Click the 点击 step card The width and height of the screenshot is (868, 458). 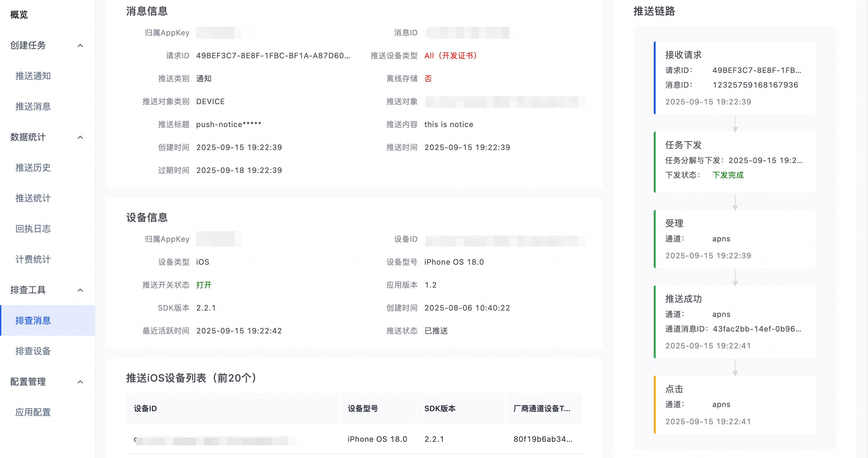735,404
